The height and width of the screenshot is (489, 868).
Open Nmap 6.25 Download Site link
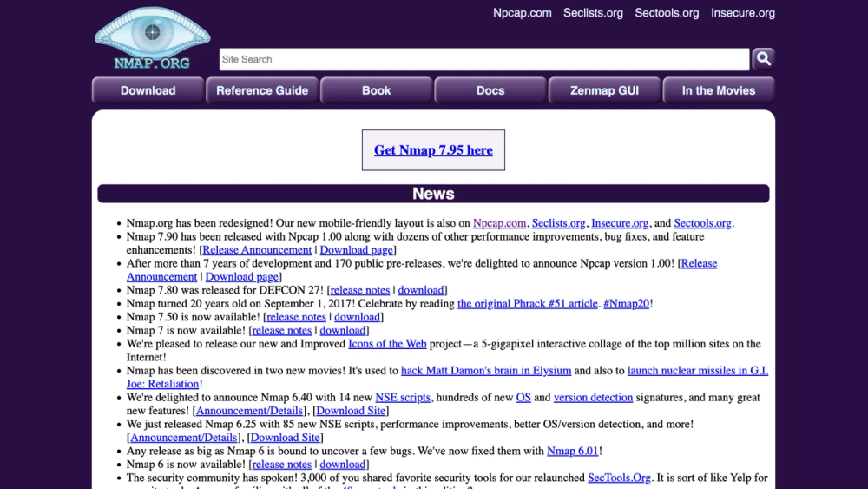click(x=285, y=438)
